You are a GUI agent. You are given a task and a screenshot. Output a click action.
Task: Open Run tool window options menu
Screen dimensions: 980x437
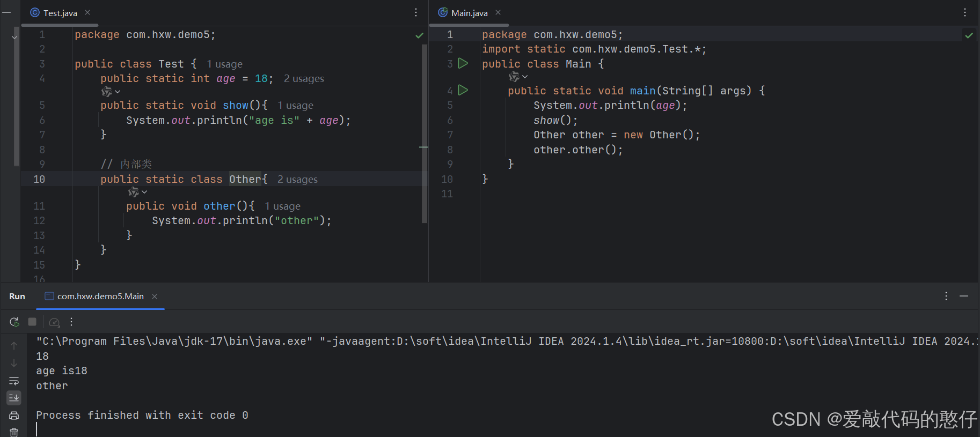click(946, 296)
